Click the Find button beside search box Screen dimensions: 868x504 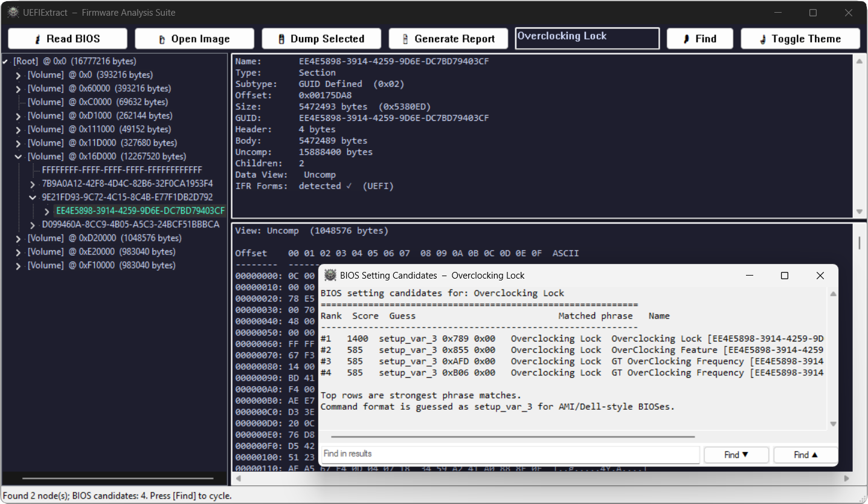[699, 39]
